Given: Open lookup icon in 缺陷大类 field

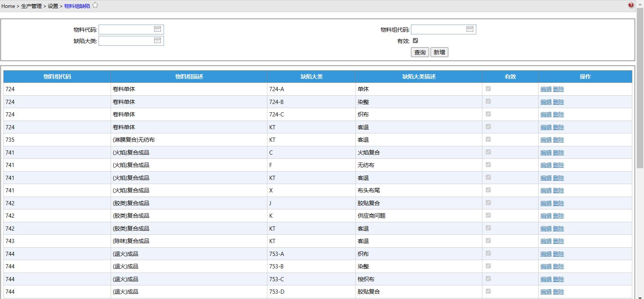Looking at the screenshot, I should (x=158, y=40).
